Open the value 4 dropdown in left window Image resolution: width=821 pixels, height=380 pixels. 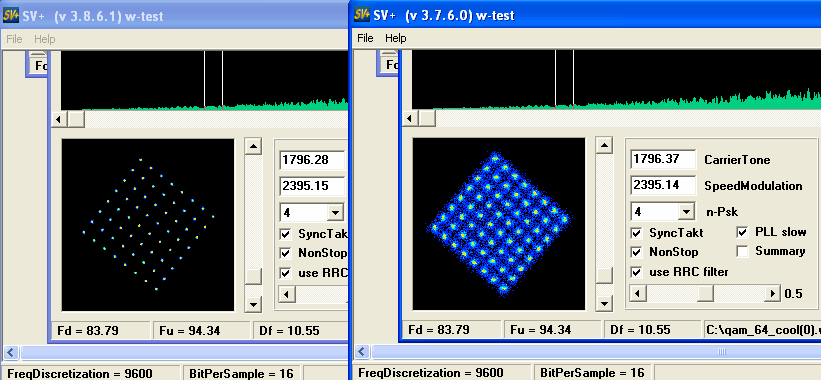334,213
